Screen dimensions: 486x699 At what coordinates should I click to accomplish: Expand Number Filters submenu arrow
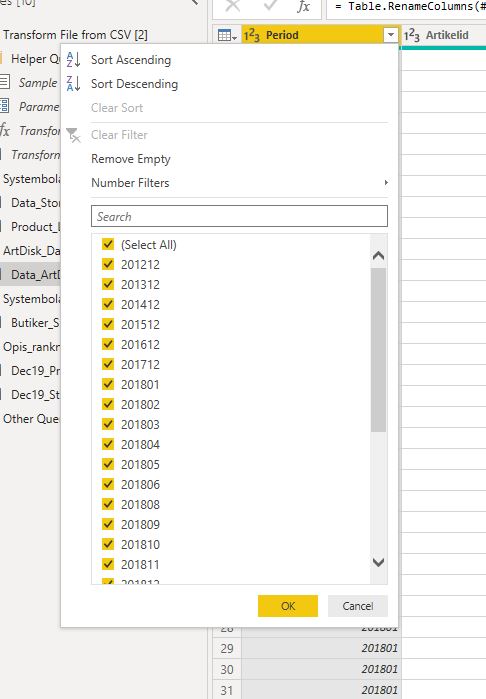tap(386, 183)
